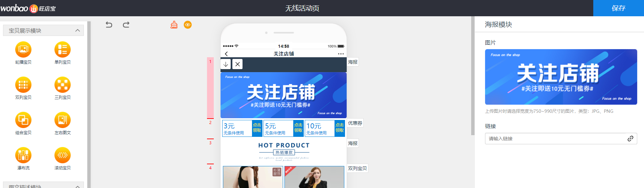Viewport: 644px width, 188px height.
Task: Add the 瀑布流 waterfall module
Action: pyautogui.click(x=23, y=155)
